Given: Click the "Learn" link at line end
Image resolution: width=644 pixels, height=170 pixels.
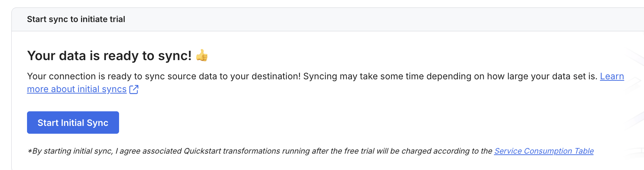Looking at the screenshot, I should pos(612,76).
